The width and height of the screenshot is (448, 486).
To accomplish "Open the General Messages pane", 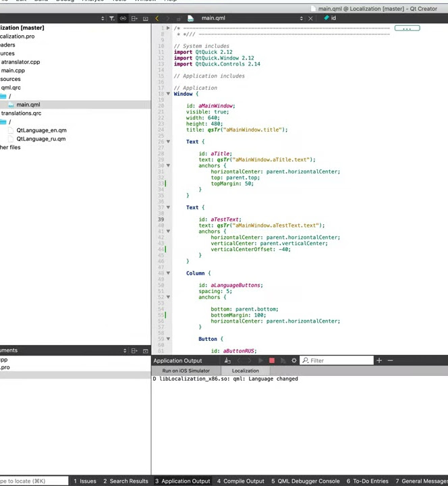I will 422,481.
